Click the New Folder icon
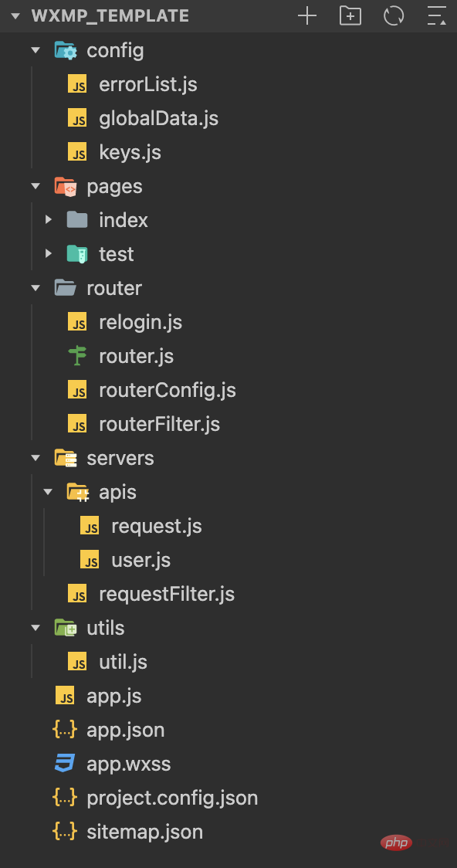457x868 pixels. [350, 15]
